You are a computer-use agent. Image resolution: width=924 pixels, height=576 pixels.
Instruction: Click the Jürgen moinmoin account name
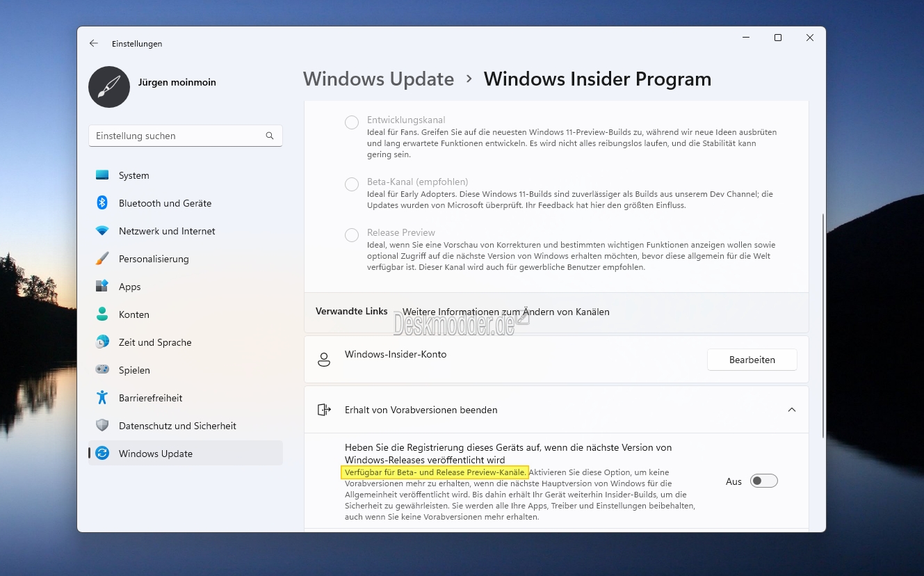(177, 82)
